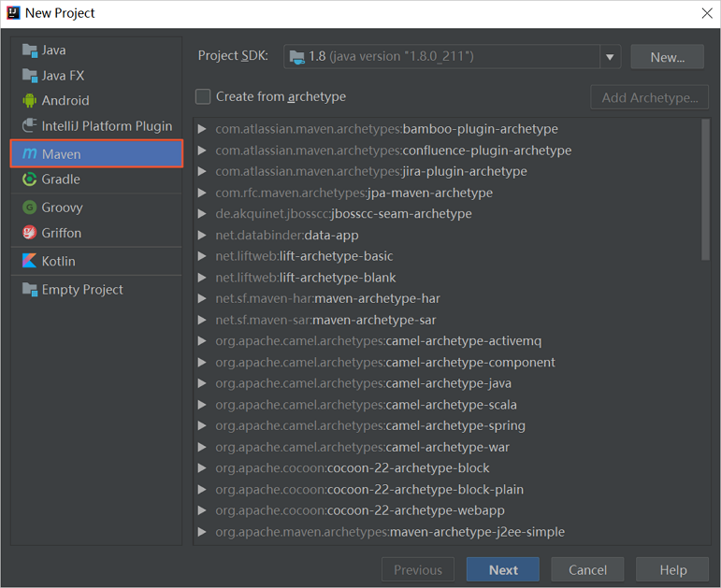Click the Empty Project folder icon
Viewport: 721px width, 588px height.
(29, 289)
